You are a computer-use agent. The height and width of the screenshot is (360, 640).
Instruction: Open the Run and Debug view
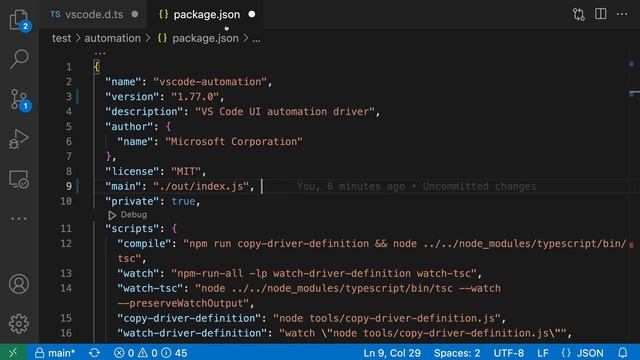pos(19,139)
